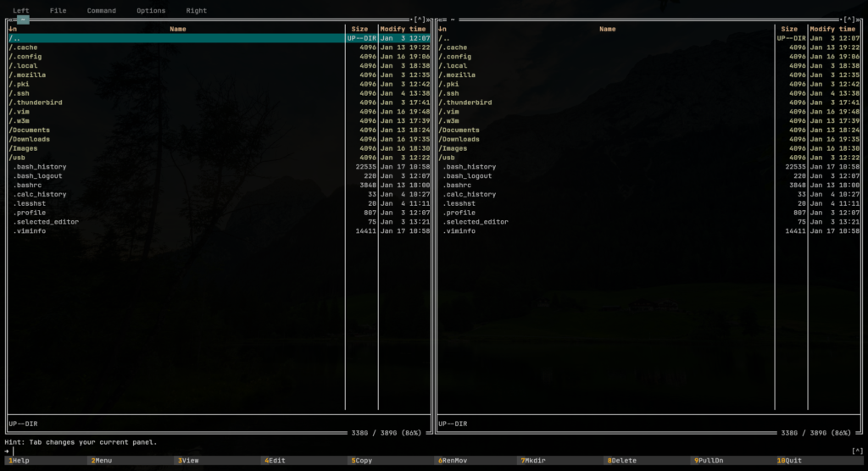Click the 3View function key button
The width and height of the screenshot is (868, 471).
pyautogui.click(x=219, y=461)
